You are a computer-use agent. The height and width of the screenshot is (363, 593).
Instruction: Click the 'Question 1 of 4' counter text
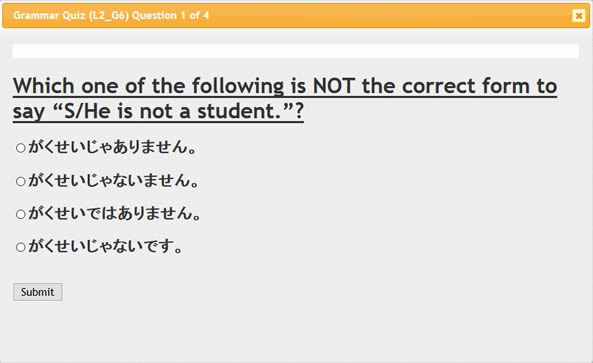(x=170, y=16)
